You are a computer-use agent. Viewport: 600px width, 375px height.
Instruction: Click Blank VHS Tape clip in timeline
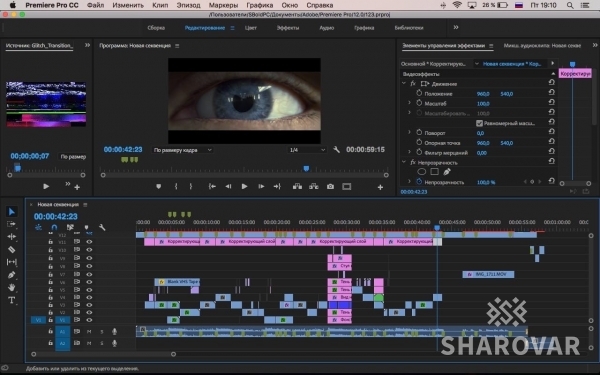(x=177, y=282)
